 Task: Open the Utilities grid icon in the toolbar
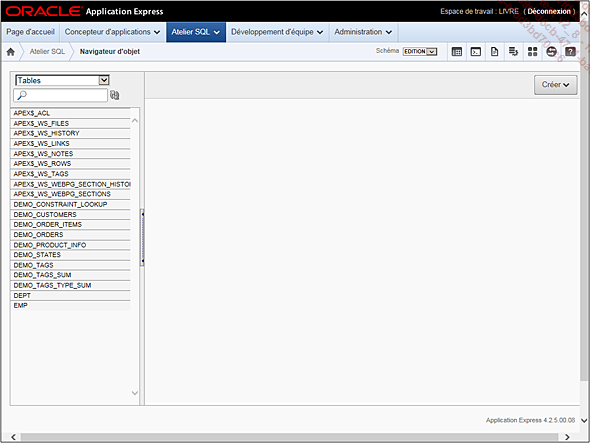click(532, 52)
